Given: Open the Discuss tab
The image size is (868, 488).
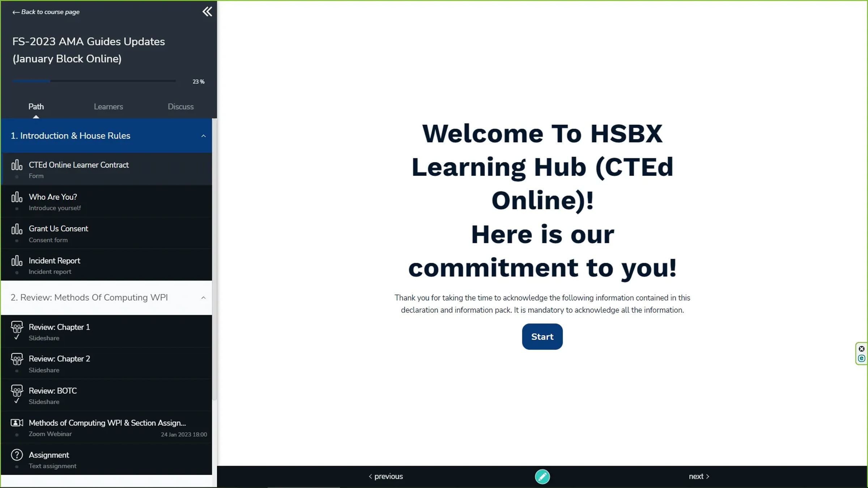Looking at the screenshot, I should point(180,106).
